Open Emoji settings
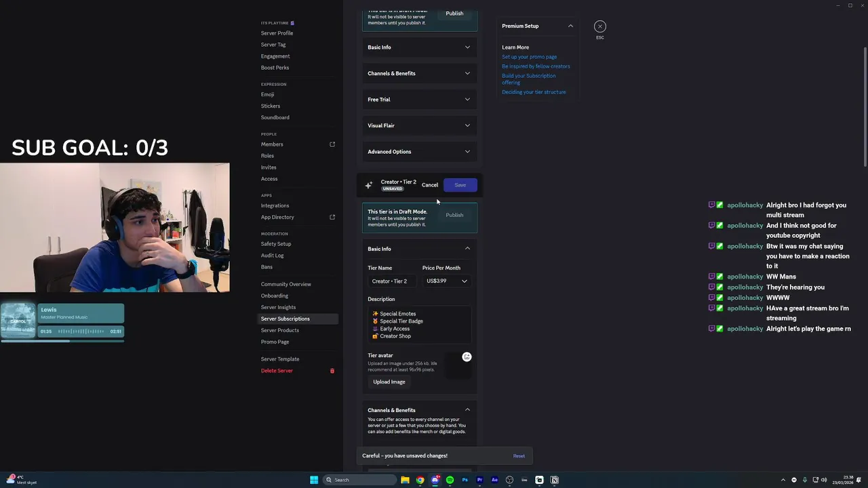This screenshot has width=868, height=488. (x=267, y=94)
